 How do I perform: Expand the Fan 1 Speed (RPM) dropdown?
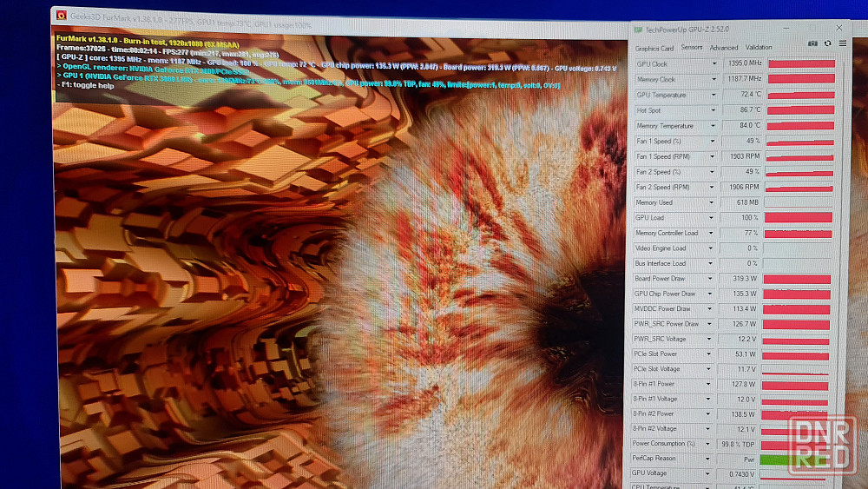(x=714, y=156)
